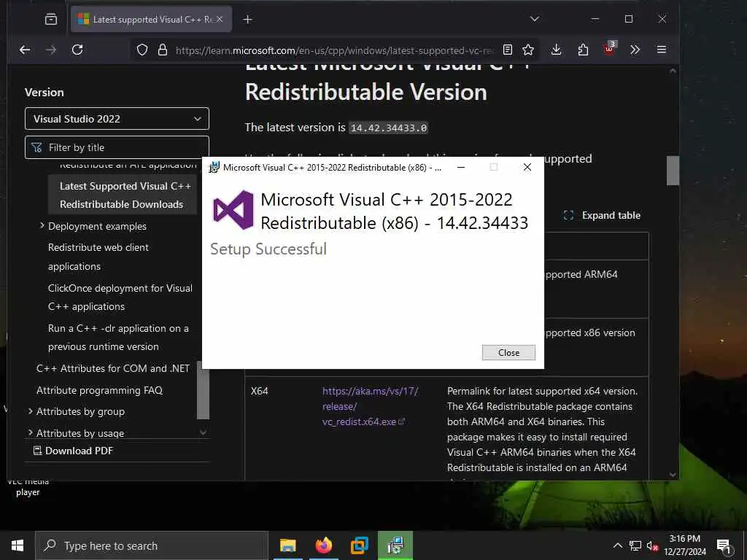Go back to the previous browser page
Image resolution: width=747 pixels, height=560 pixels.
click(x=25, y=50)
